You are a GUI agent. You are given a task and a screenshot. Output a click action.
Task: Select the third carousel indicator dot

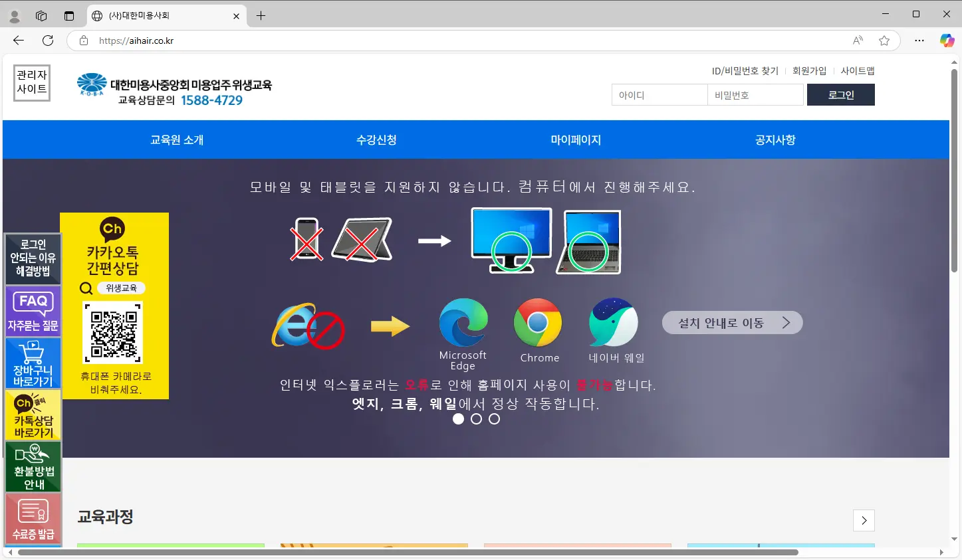(494, 419)
